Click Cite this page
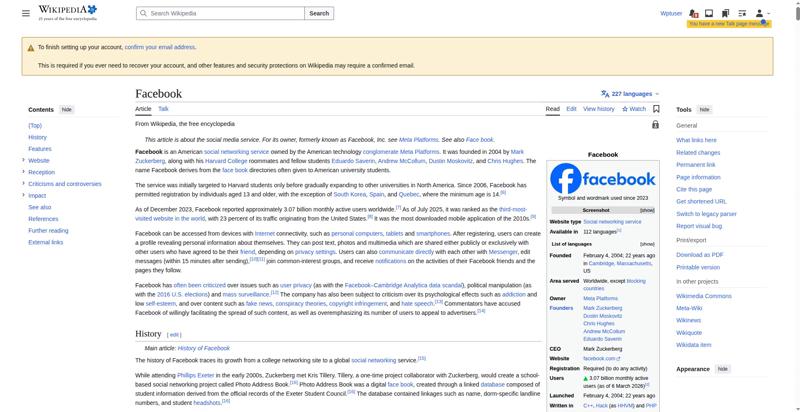The image size is (800, 412). pos(694,189)
